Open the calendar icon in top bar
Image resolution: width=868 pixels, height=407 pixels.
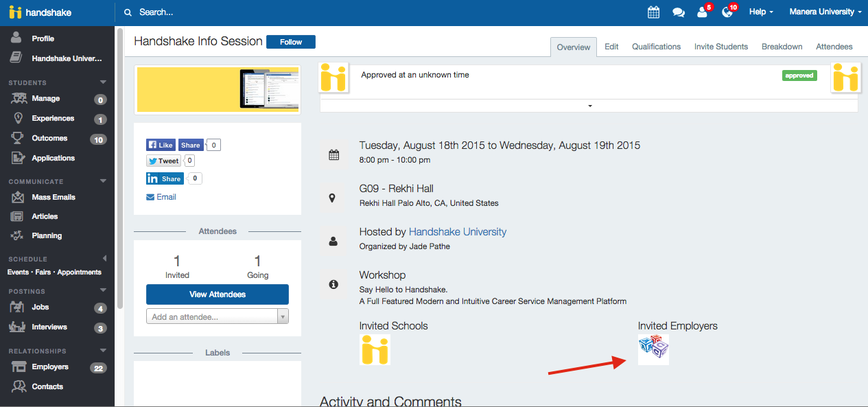coord(653,12)
